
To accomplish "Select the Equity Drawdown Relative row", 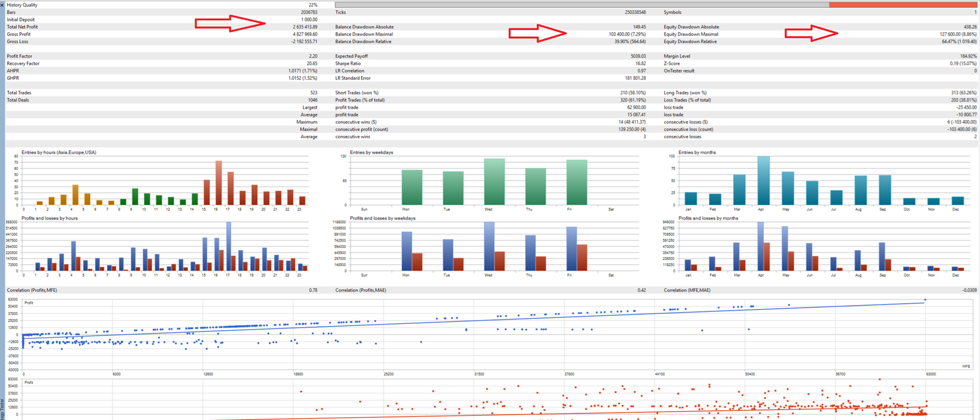I will click(x=820, y=42).
